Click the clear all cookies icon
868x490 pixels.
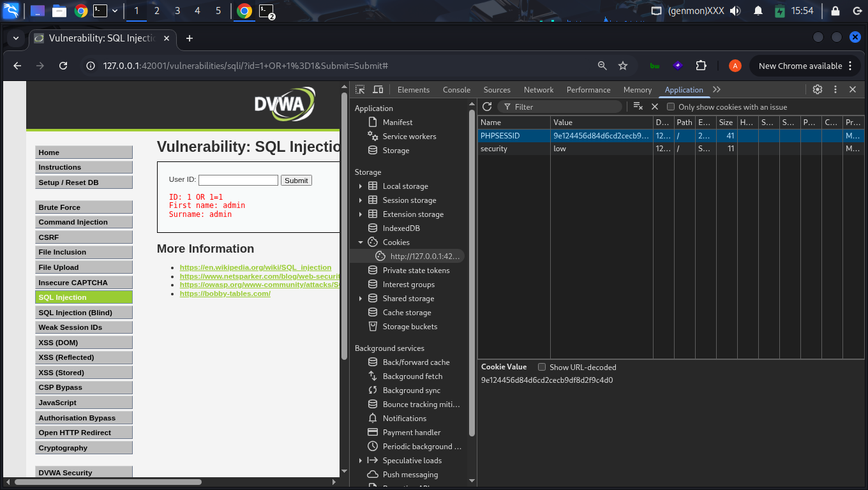pos(638,107)
